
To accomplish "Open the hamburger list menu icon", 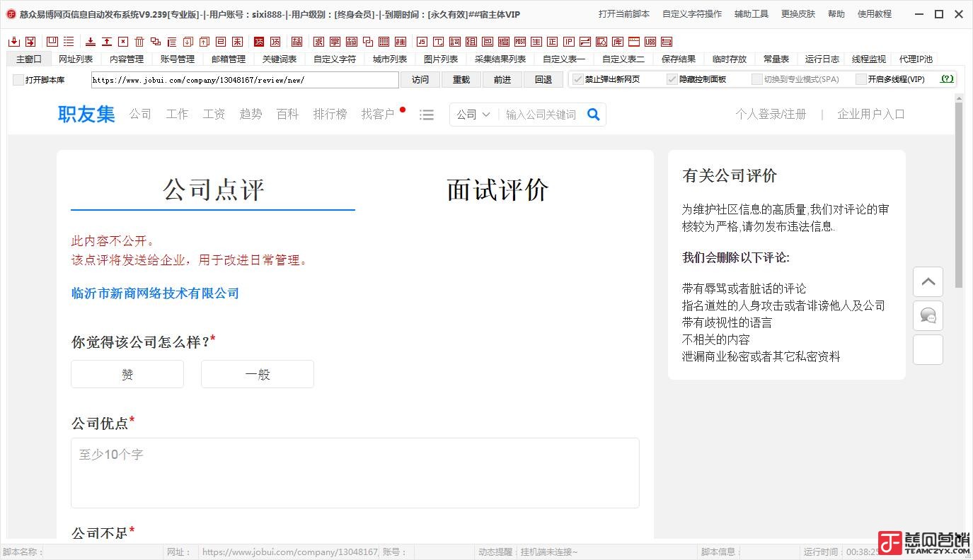I will click(427, 115).
